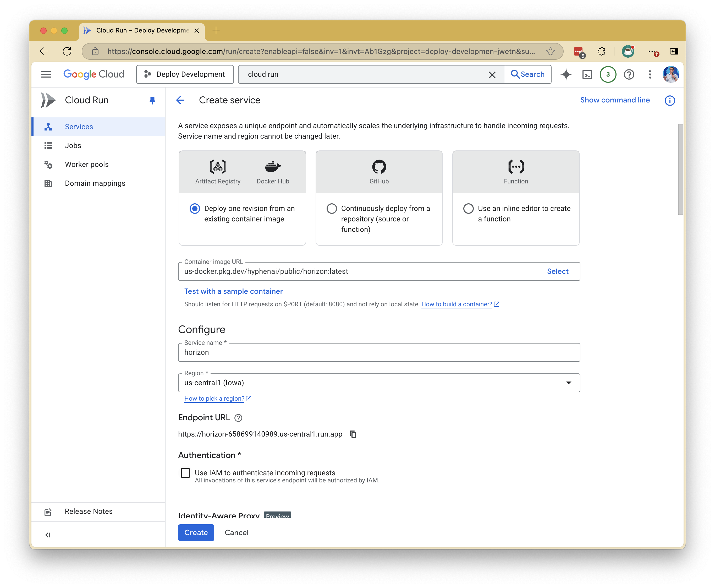Image resolution: width=715 pixels, height=588 pixels.
Task: Click the blue Create button
Action: [196, 532]
